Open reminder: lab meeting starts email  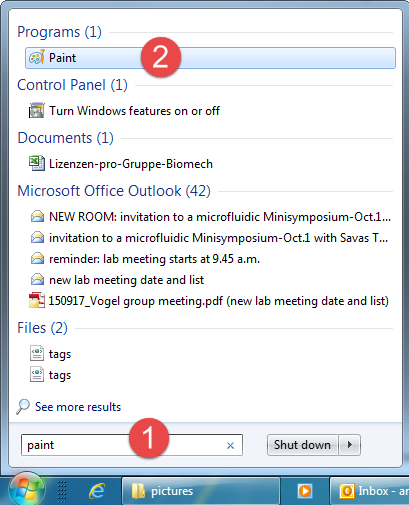point(154,259)
